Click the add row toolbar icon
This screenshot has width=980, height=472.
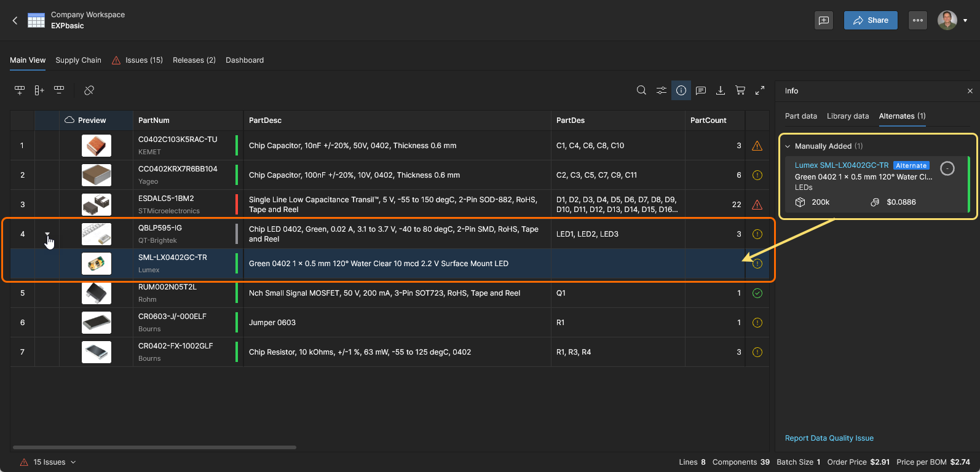(20, 90)
